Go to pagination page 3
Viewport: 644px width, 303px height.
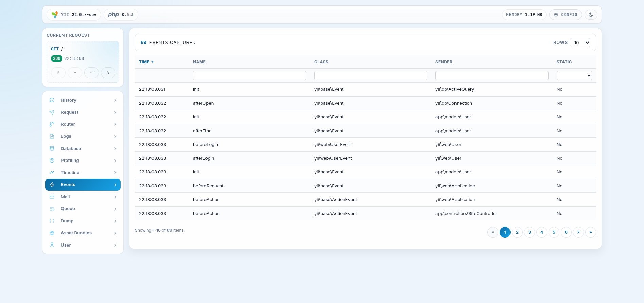(x=530, y=232)
